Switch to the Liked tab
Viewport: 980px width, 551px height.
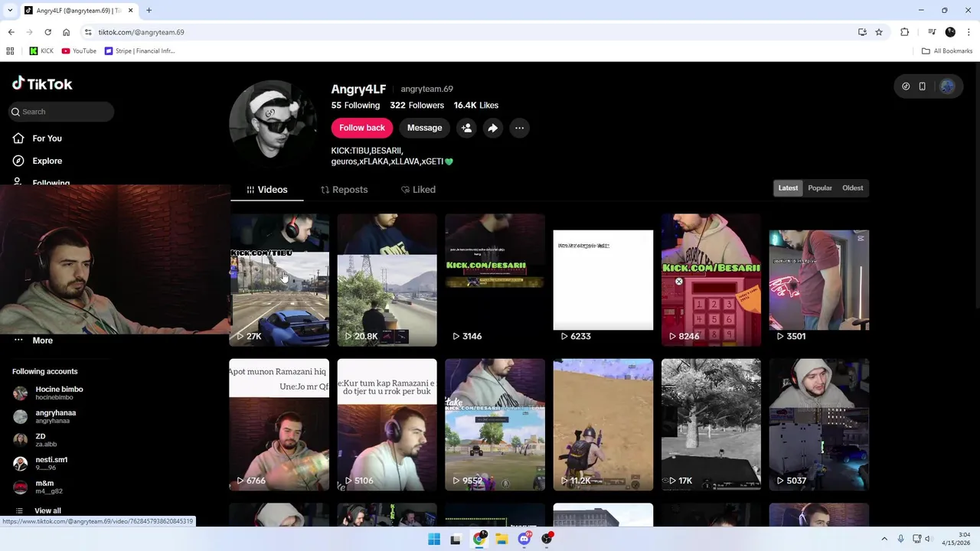pos(418,190)
